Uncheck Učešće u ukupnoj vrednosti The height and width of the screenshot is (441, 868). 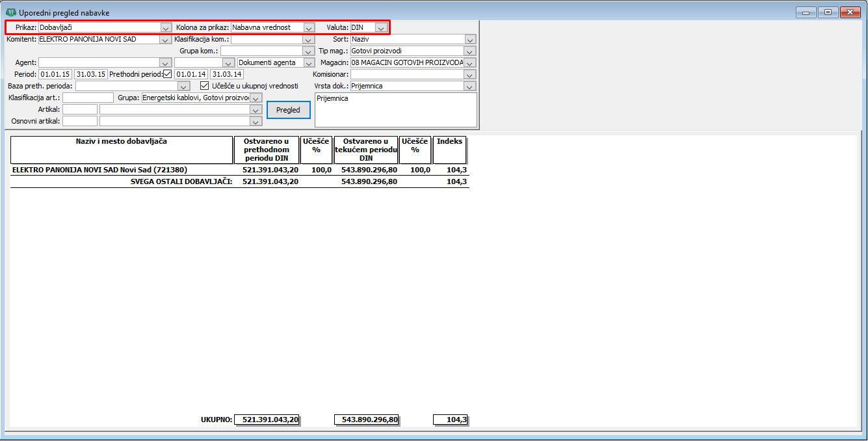[204, 86]
